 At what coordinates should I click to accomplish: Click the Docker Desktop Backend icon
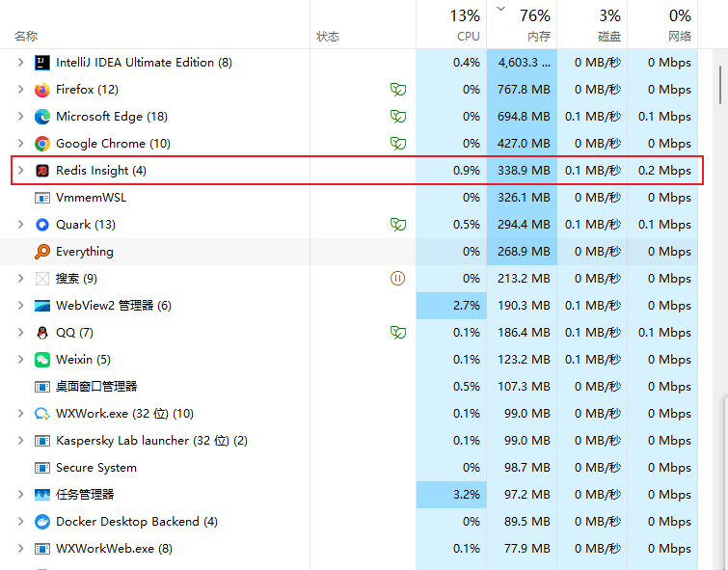42,522
